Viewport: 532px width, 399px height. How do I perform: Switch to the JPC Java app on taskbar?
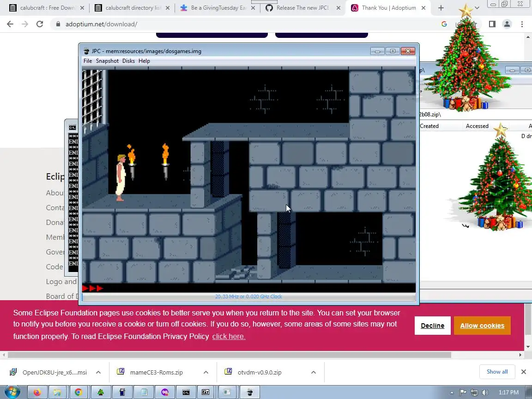[250, 392]
